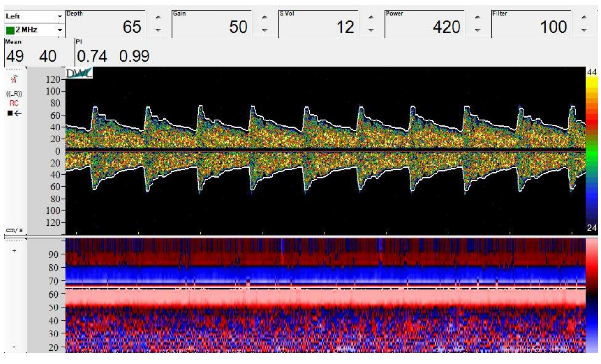Click the Mean velocity readout
The image size is (601, 364).
[32, 56]
